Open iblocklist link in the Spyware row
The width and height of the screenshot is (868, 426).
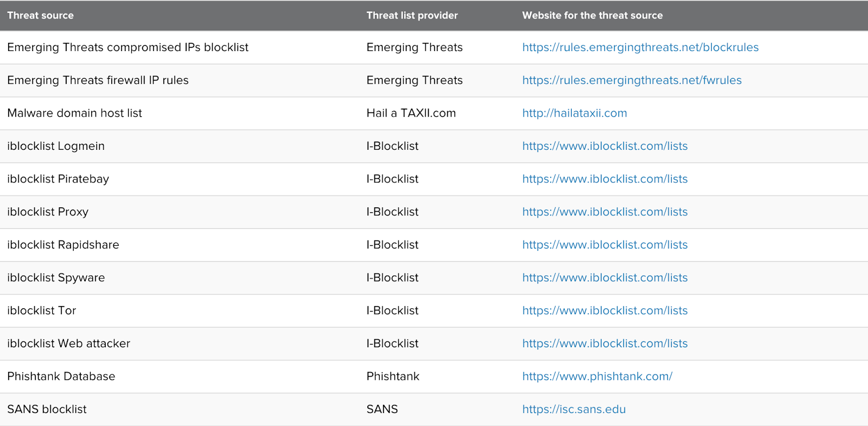[605, 278]
